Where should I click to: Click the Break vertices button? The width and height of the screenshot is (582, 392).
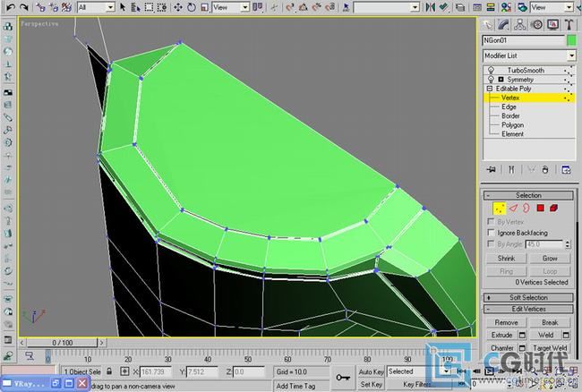point(550,323)
